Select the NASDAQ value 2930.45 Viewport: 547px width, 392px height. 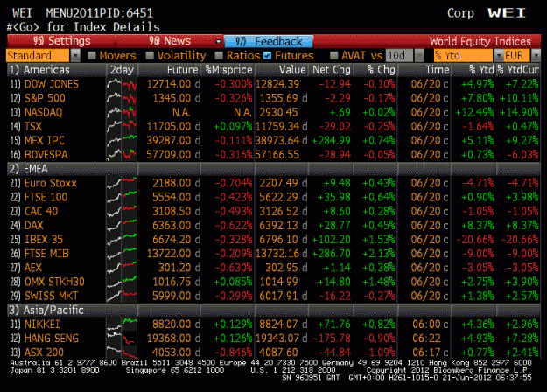click(278, 112)
